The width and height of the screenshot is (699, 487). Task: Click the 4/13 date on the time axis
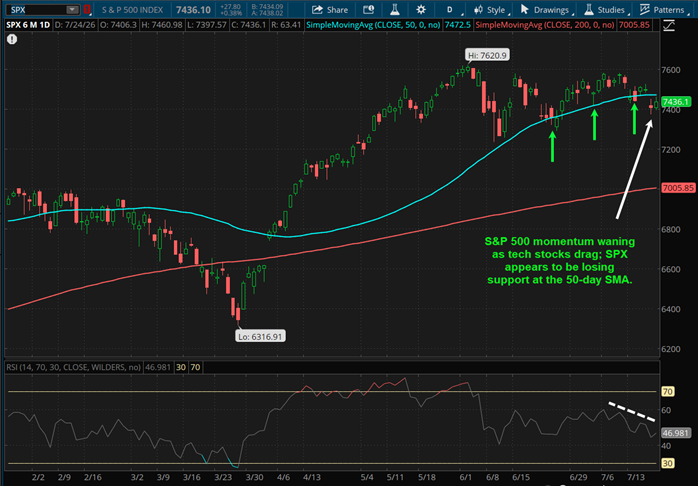(312, 477)
